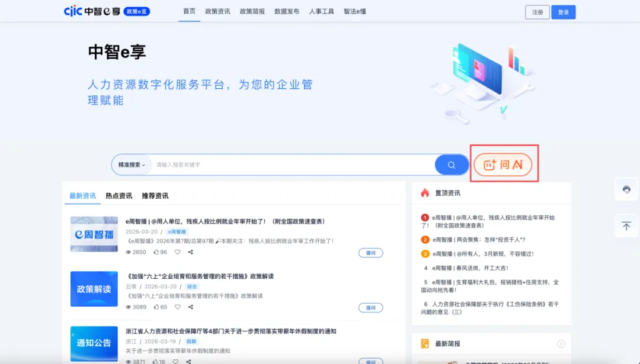Favorite the 加强"六上"企业 article with the heart
The height and width of the screenshot is (364, 640).
[x=178, y=307]
